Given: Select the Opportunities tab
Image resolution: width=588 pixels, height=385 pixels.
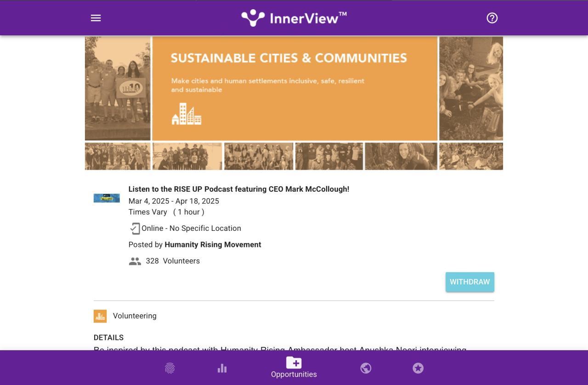Looking at the screenshot, I should tap(294, 368).
